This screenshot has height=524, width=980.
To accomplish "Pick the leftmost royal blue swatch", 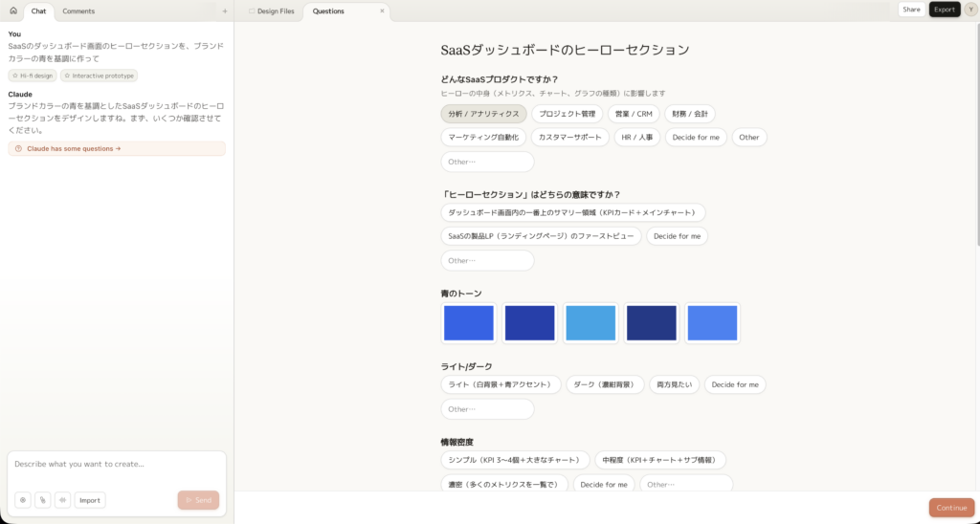I will 469,323.
